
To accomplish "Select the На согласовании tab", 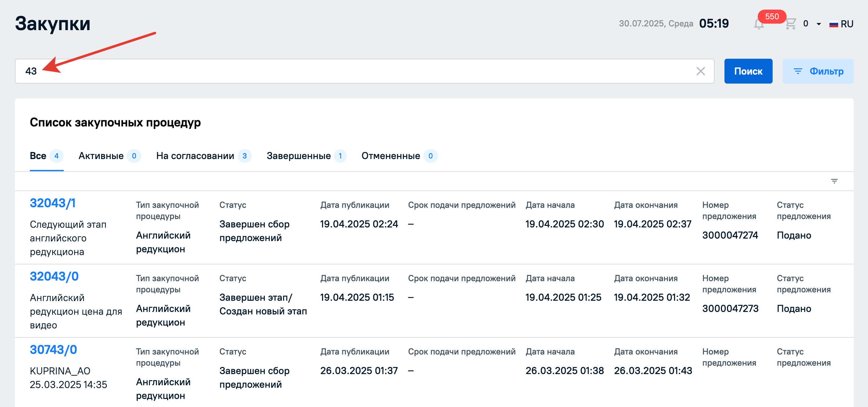I will (x=195, y=156).
